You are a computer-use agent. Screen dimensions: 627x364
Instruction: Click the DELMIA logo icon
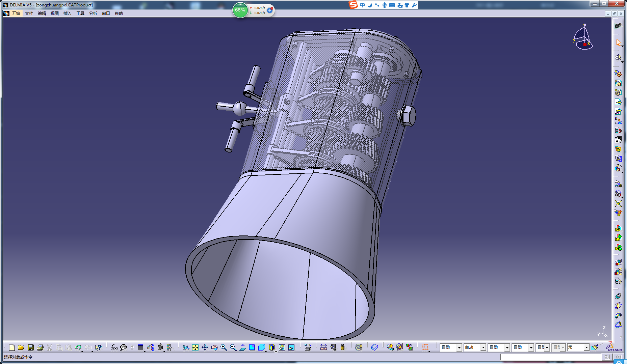(x=614, y=346)
